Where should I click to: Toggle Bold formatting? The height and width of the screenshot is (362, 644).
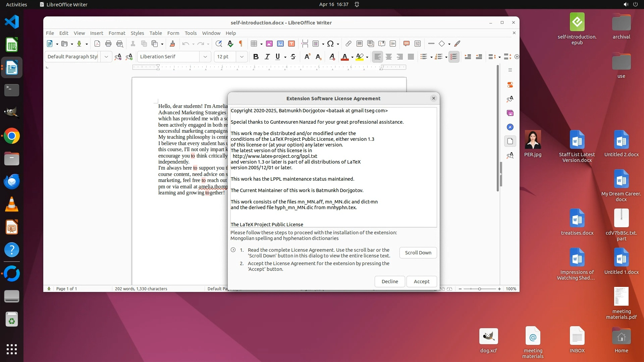coord(256,57)
